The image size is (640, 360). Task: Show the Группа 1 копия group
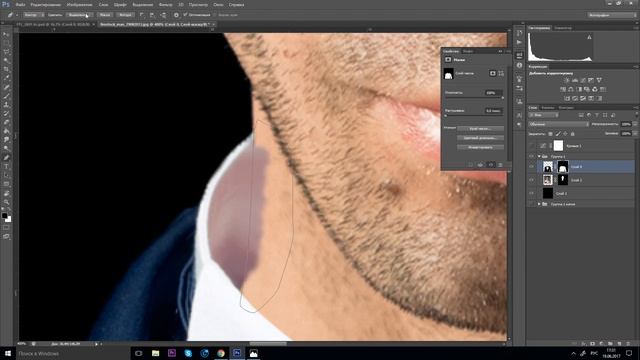tap(531, 204)
